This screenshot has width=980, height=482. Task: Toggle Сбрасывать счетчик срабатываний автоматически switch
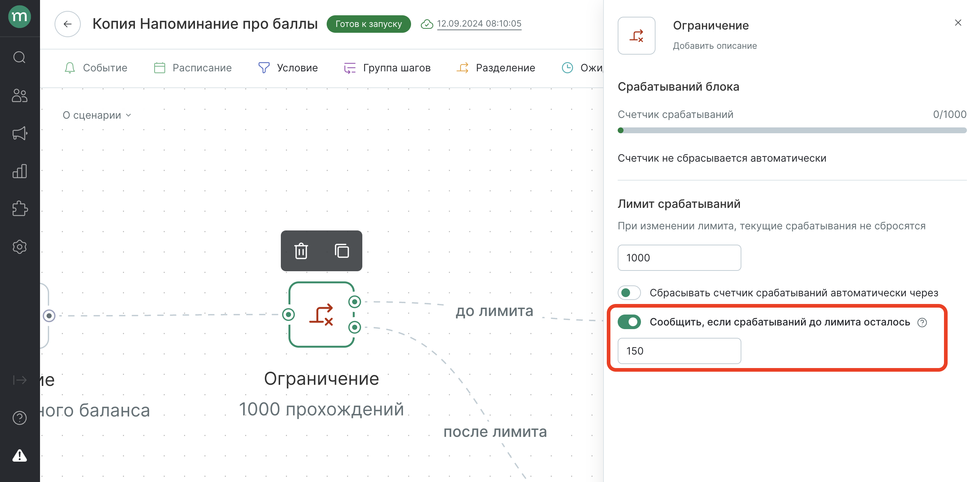click(629, 293)
